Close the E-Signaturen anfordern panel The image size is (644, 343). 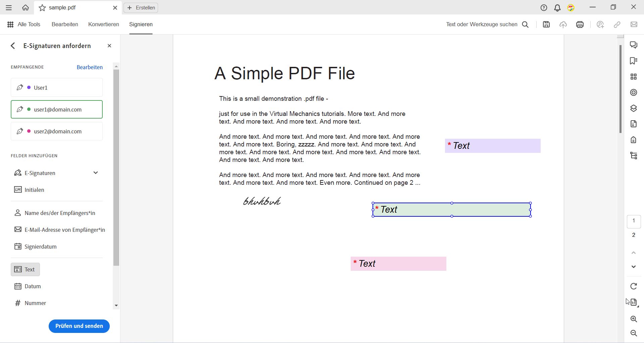click(x=109, y=46)
